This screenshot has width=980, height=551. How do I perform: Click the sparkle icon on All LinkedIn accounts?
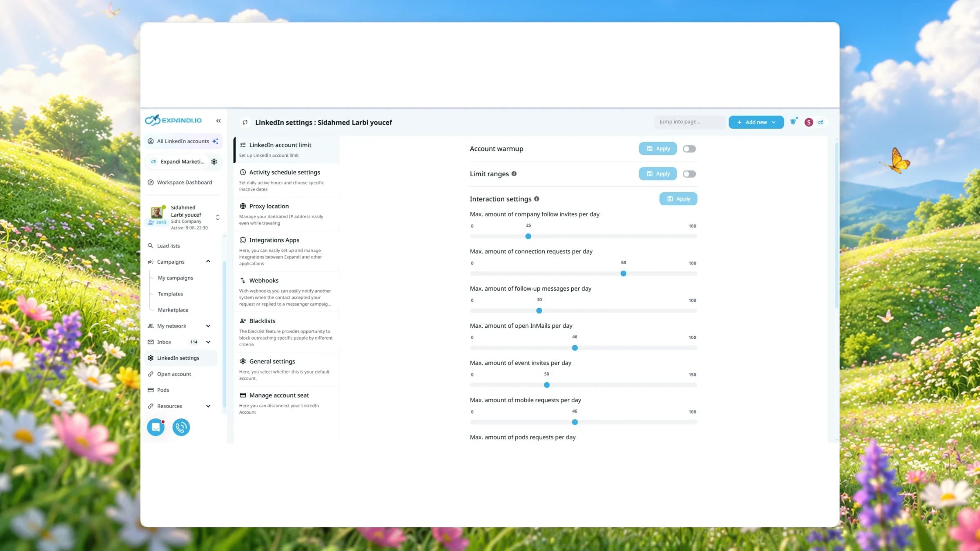[215, 141]
